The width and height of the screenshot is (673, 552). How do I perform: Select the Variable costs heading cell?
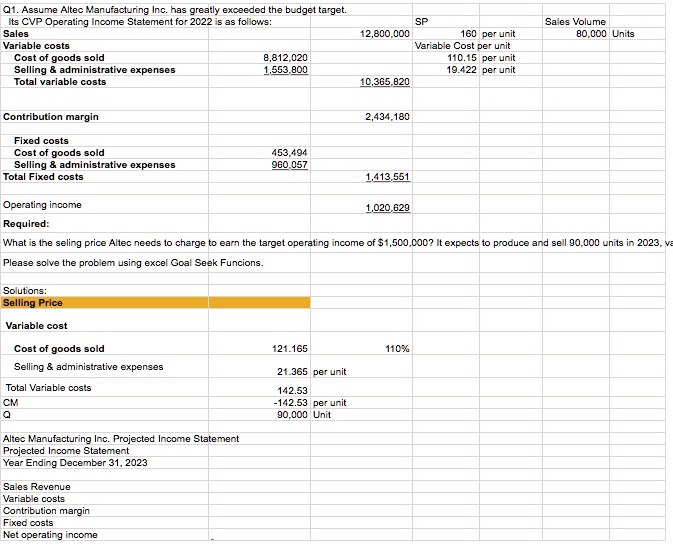[x=105, y=46]
